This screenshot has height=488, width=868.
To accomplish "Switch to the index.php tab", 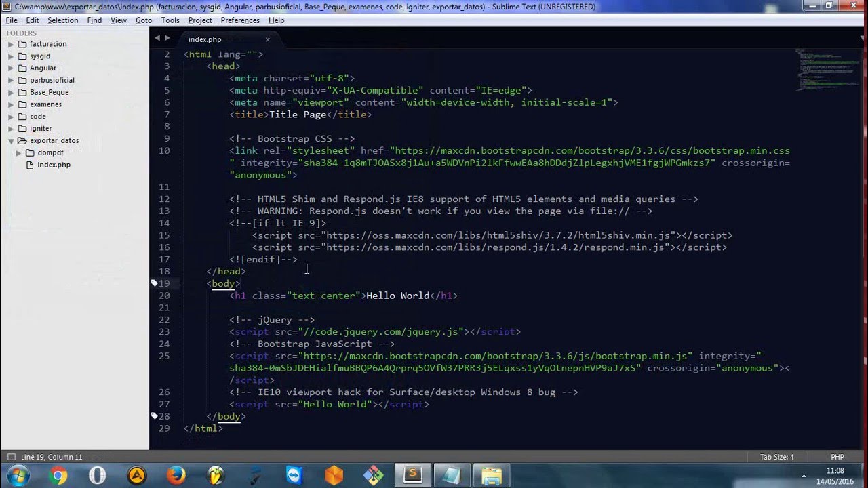I will tap(205, 39).
